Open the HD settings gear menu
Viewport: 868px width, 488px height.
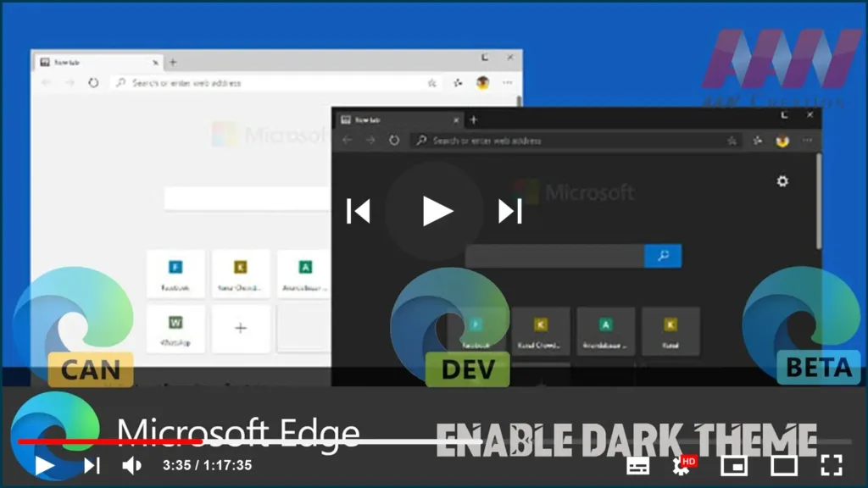(x=682, y=465)
